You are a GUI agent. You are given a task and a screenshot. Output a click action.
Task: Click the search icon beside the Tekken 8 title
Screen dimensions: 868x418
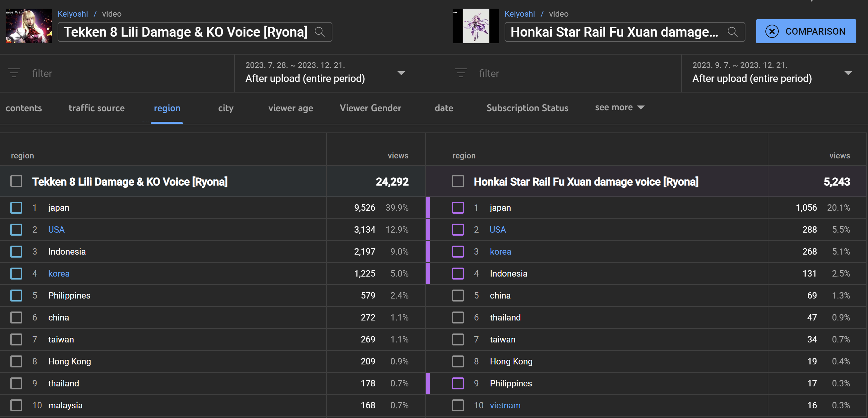[319, 32]
